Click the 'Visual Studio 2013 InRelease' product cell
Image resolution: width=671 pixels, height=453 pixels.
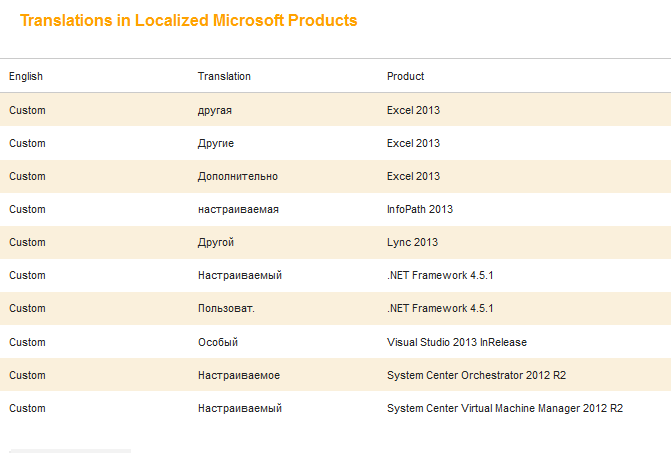(457, 342)
